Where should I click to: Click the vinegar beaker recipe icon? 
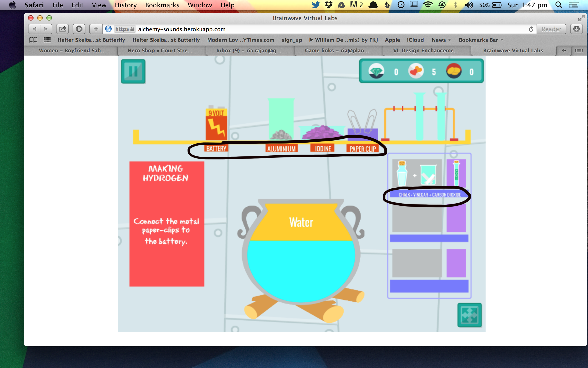tap(428, 175)
